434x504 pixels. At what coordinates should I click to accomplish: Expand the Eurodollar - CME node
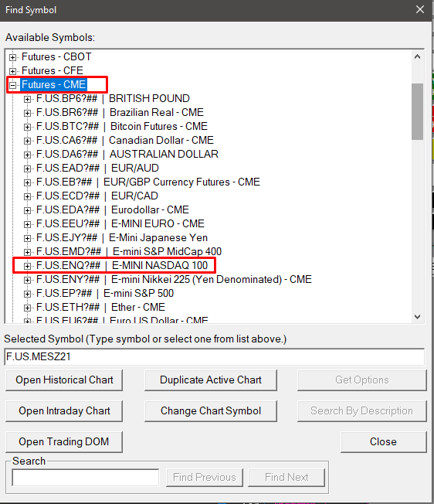pos(27,210)
